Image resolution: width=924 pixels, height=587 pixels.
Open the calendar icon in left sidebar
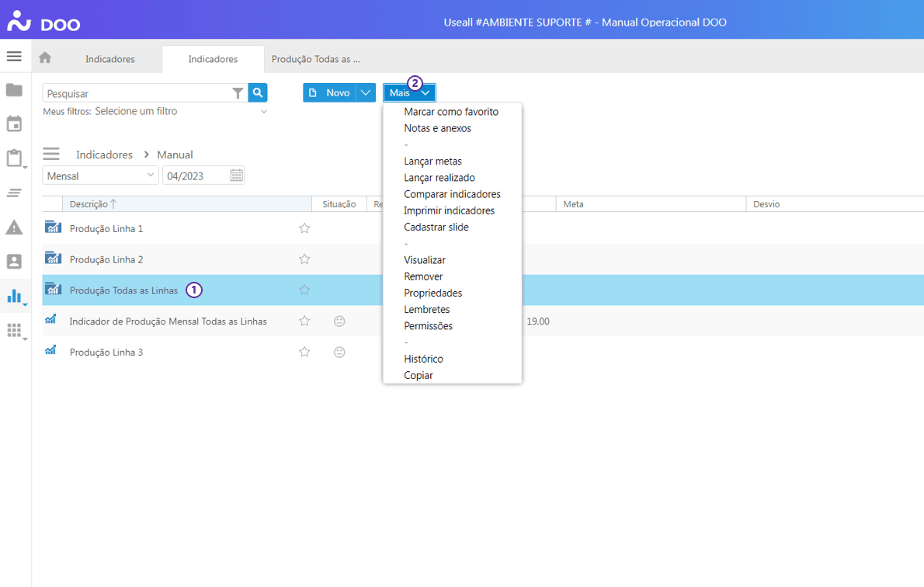tap(14, 124)
